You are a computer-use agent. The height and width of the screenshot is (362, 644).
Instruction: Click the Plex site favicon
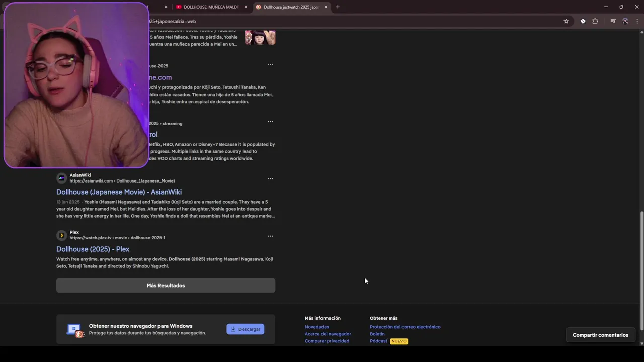pyautogui.click(x=61, y=235)
